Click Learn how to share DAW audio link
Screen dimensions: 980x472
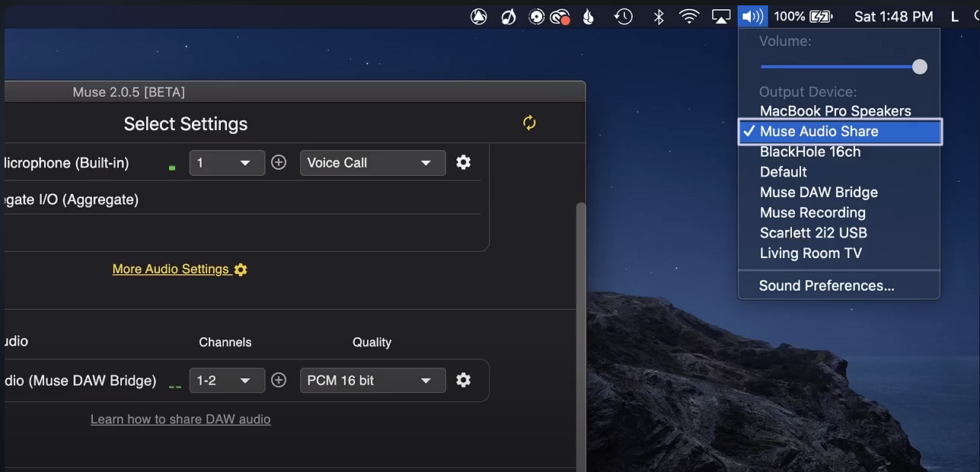coord(180,419)
